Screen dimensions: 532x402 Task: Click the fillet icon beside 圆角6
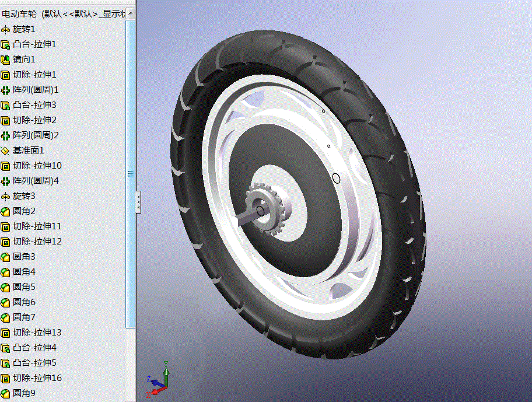click(x=5, y=303)
